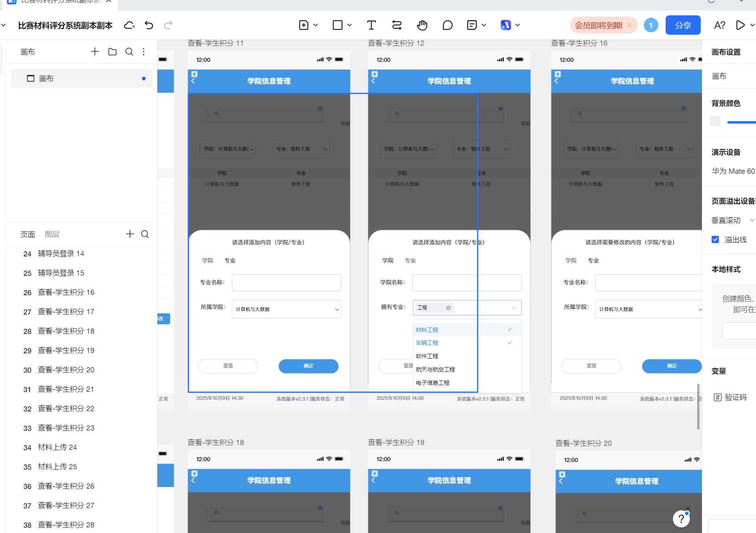The image size is (756, 533).
Task: Click the vertical canvas scrollbar
Action: pos(698,406)
